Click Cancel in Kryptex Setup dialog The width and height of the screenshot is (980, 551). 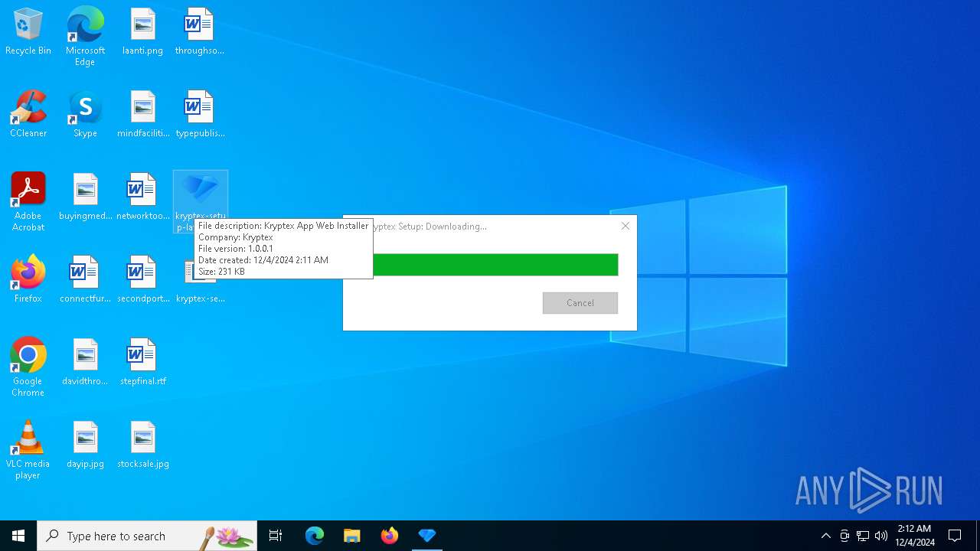580,303
